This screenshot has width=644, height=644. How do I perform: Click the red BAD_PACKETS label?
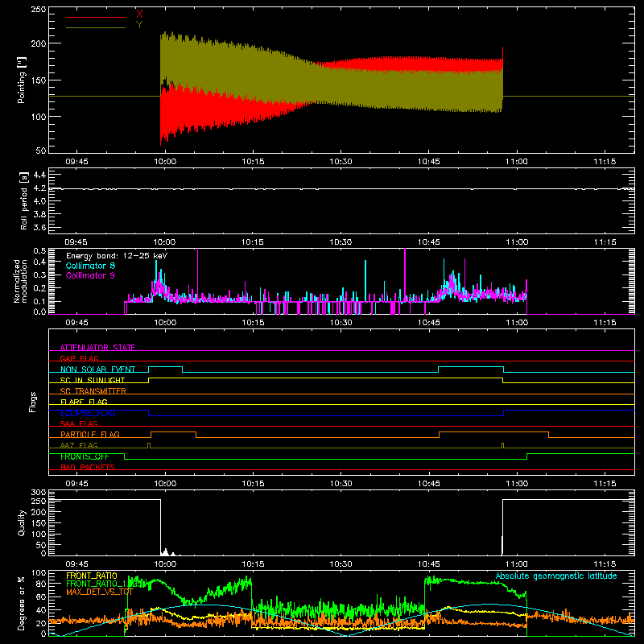[88, 467]
